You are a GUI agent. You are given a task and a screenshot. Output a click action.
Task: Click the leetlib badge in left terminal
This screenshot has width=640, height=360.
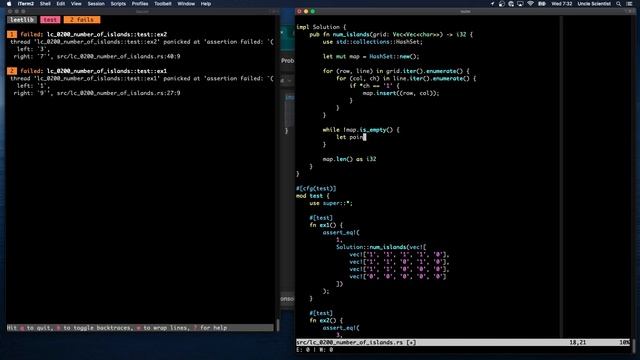coord(22,20)
